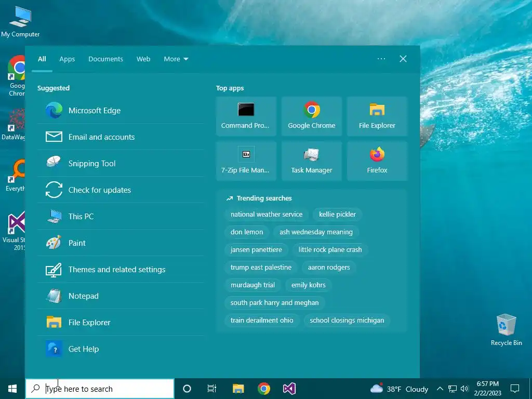Focus the 'Type here to search' box

[x=100, y=389]
